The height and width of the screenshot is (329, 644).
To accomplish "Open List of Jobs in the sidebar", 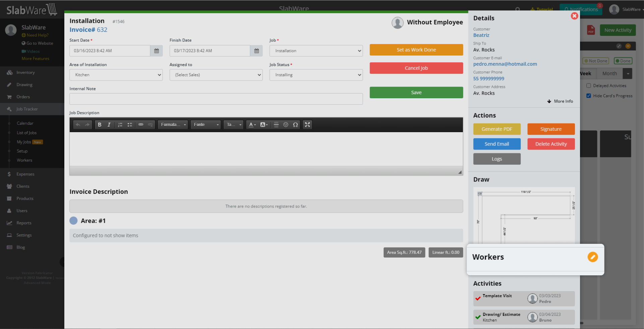I will (x=27, y=133).
